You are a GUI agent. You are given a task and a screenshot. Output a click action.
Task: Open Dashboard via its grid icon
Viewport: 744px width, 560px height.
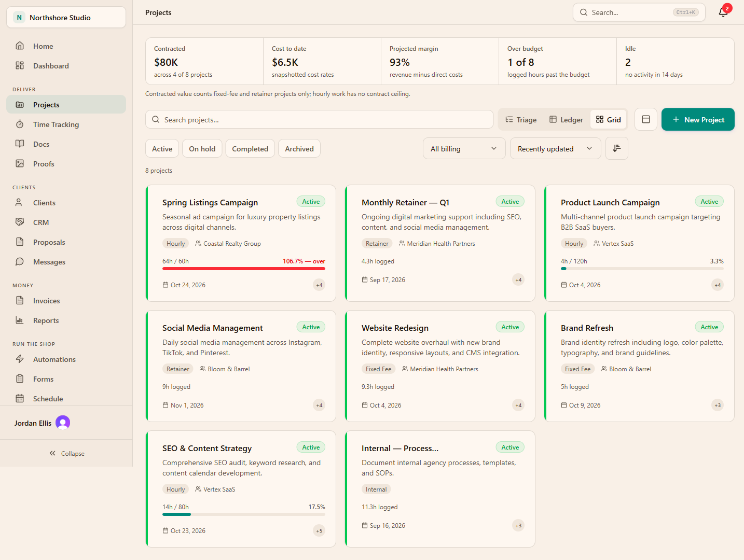pyautogui.click(x=20, y=65)
